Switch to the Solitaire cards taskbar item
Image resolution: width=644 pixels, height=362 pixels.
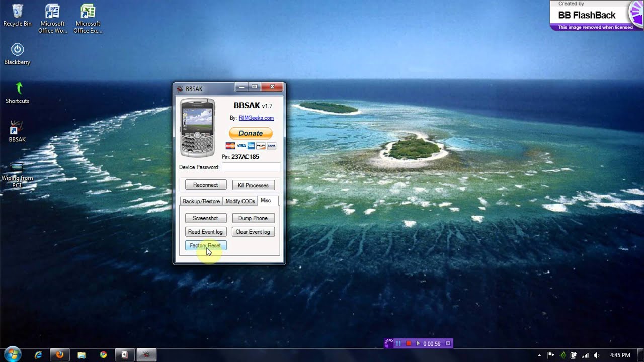(x=125, y=355)
